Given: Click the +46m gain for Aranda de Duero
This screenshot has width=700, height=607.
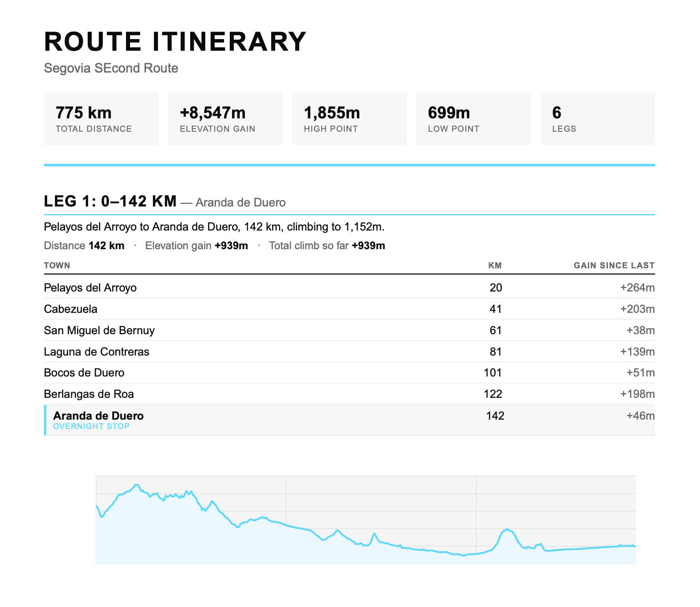Looking at the screenshot, I should click(x=640, y=416).
